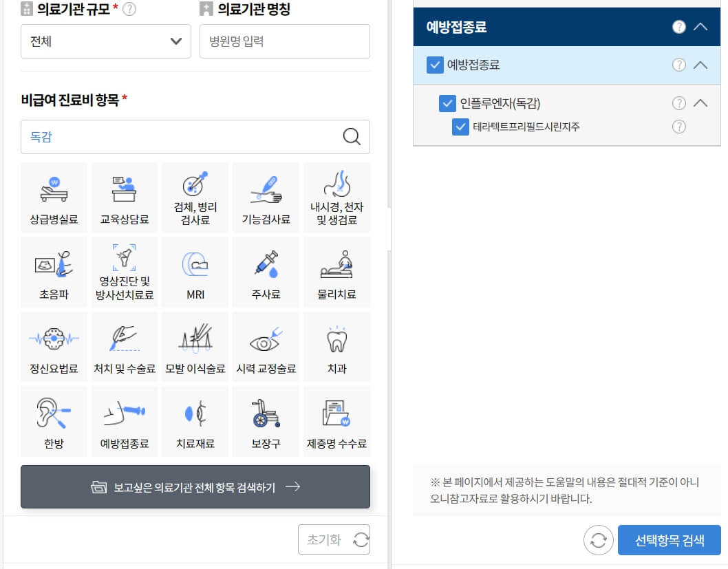
Task: Open the 의료기관 규모 dropdown showing 전체
Action: point(105,41)
